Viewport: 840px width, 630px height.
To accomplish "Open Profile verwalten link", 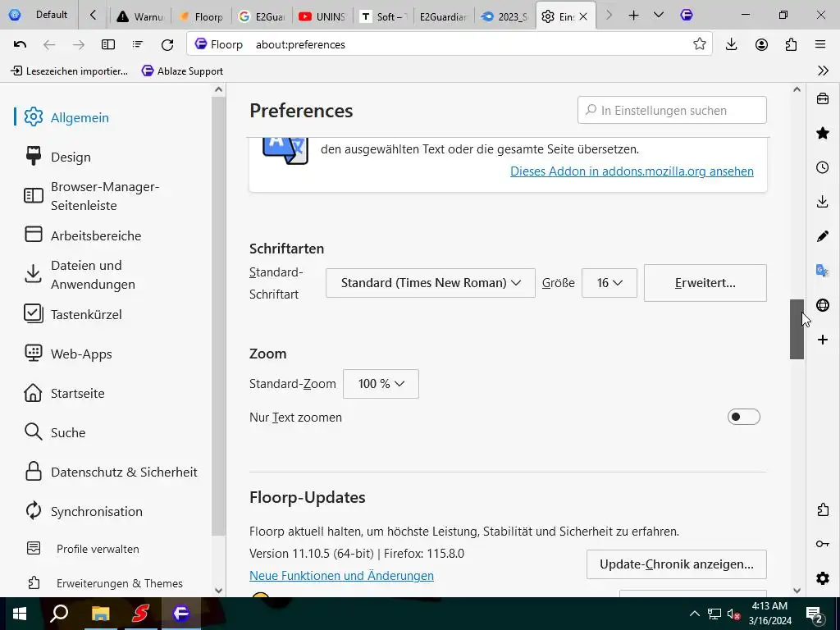I will coord(98,549).
